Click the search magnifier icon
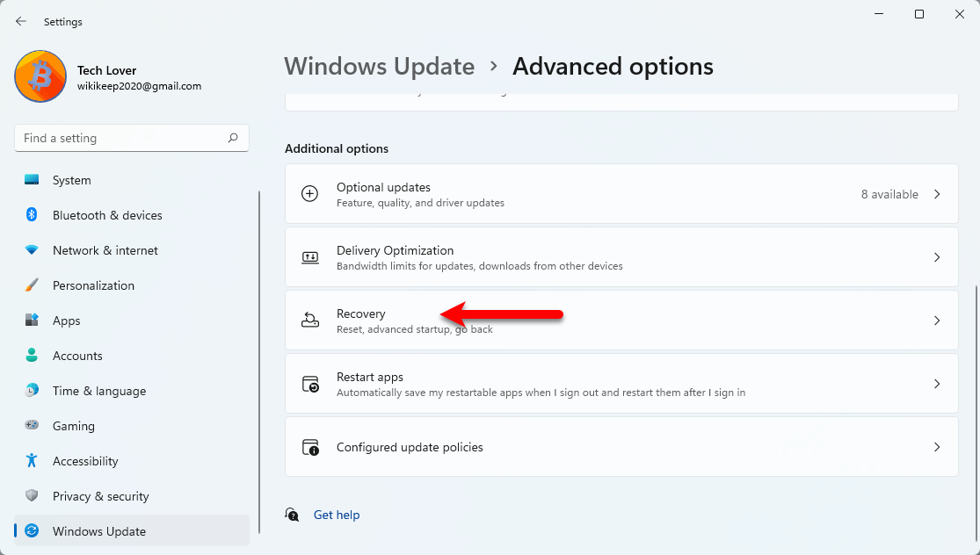This screenshot has width=980, height=555. pyautogui.click(x=233, y=138)
